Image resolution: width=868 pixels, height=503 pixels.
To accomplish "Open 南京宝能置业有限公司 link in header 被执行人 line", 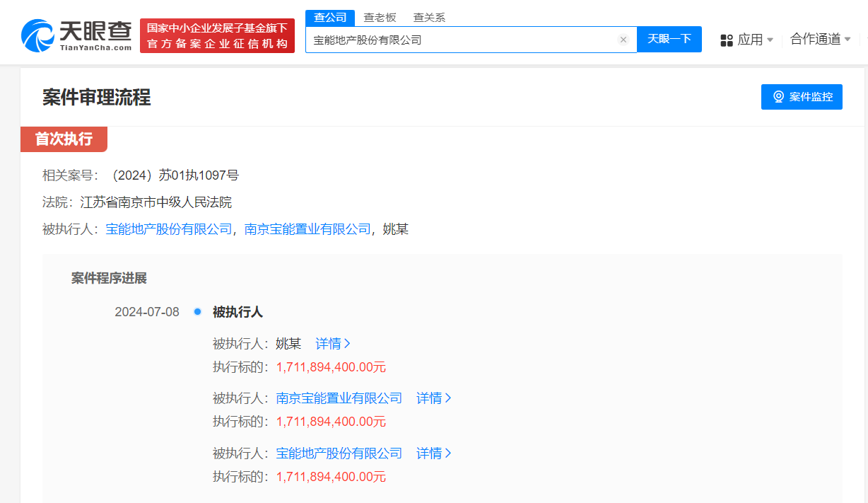I will pyautogui.click(x=307, y=229).
